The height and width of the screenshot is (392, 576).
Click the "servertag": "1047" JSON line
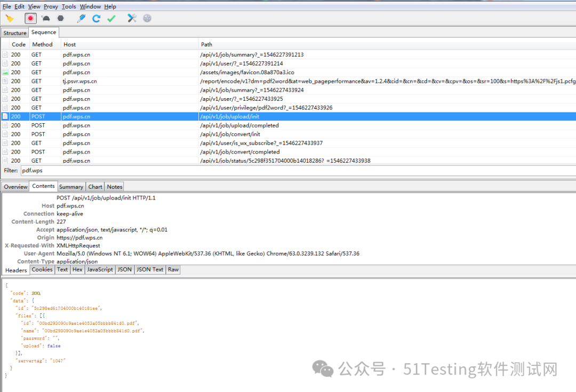tap(41, 361)
